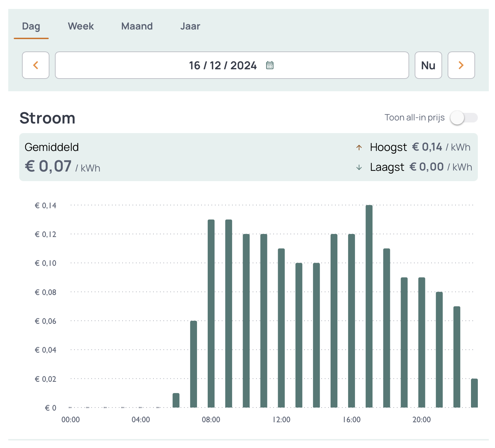
Task: Click the up arrow beside Hoogst
Action: 359,148
